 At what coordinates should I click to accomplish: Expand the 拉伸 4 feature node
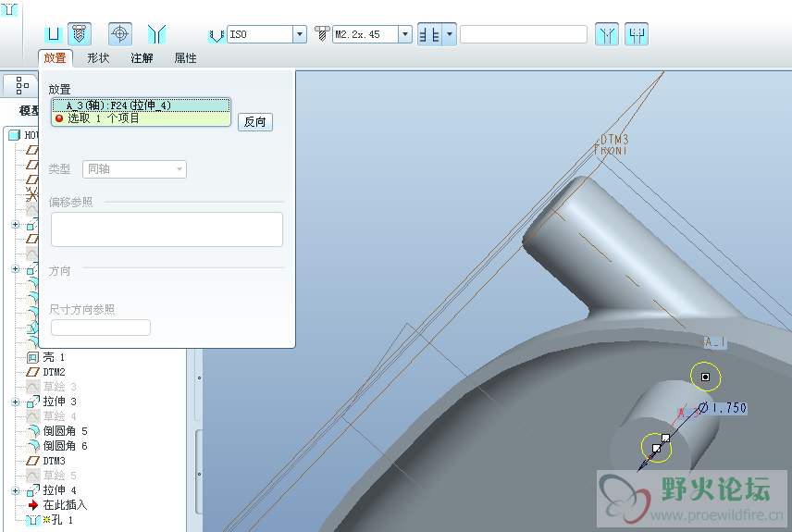tap(15, 490)
